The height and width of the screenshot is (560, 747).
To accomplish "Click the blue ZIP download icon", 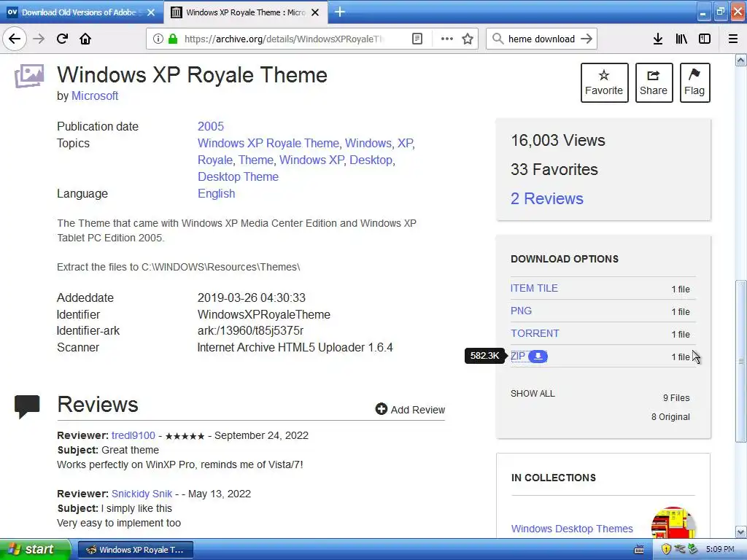I will [538, 356].
